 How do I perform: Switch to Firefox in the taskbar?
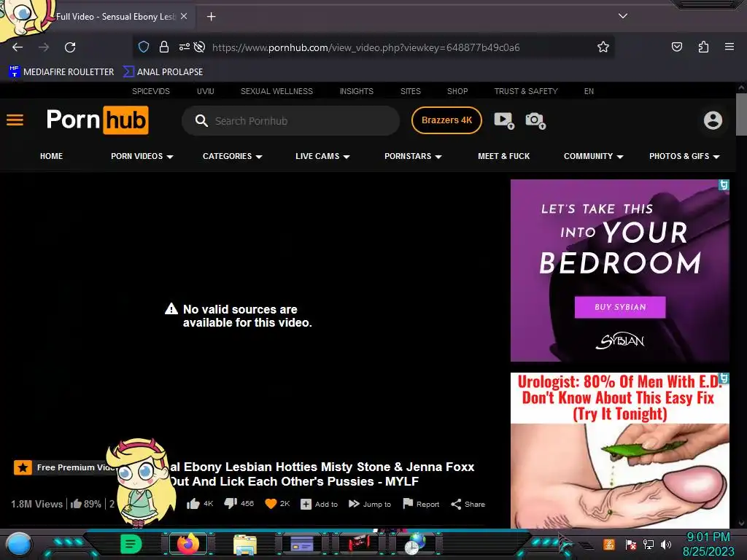[x=188, y=544]
